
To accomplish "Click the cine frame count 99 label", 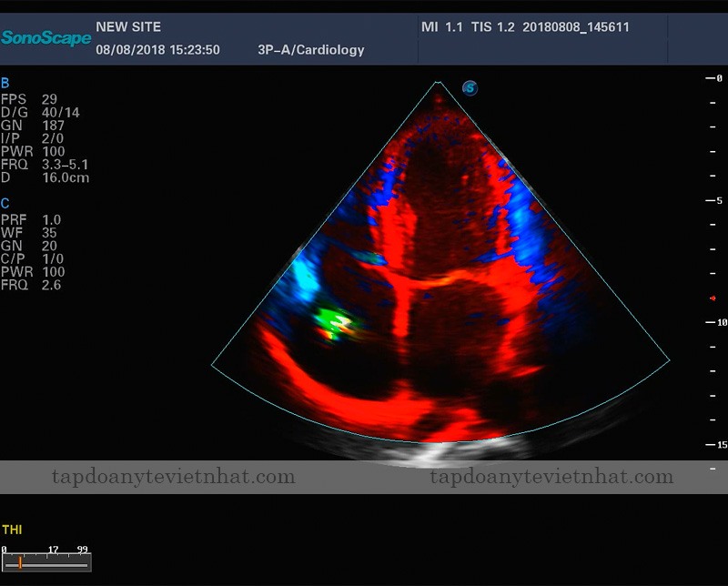I will pyautogui.click(x=82, y=550).
